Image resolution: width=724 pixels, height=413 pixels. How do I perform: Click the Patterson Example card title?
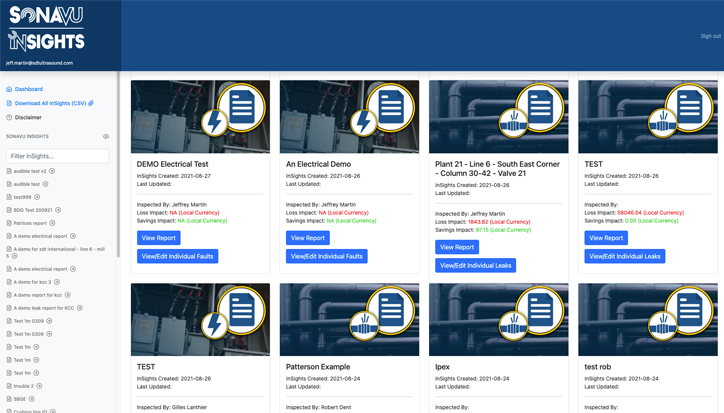pyautogui.click(x=318, y=367)
